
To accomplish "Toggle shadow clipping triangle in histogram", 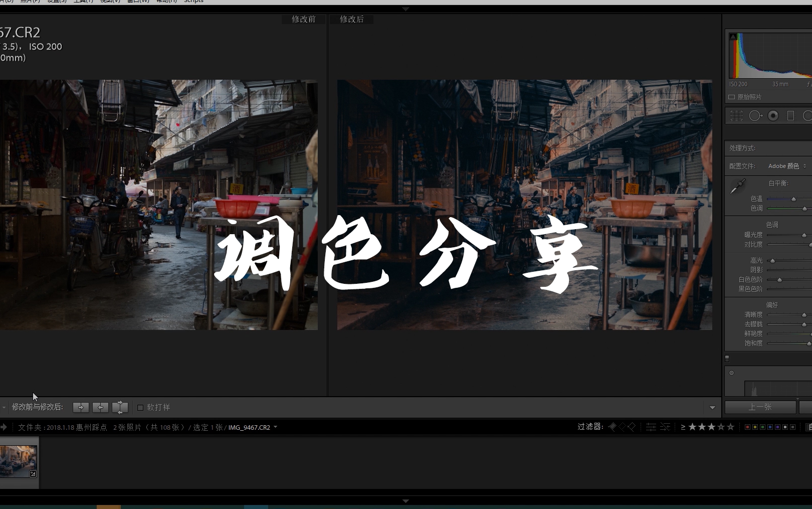I will tap(733, 37).
